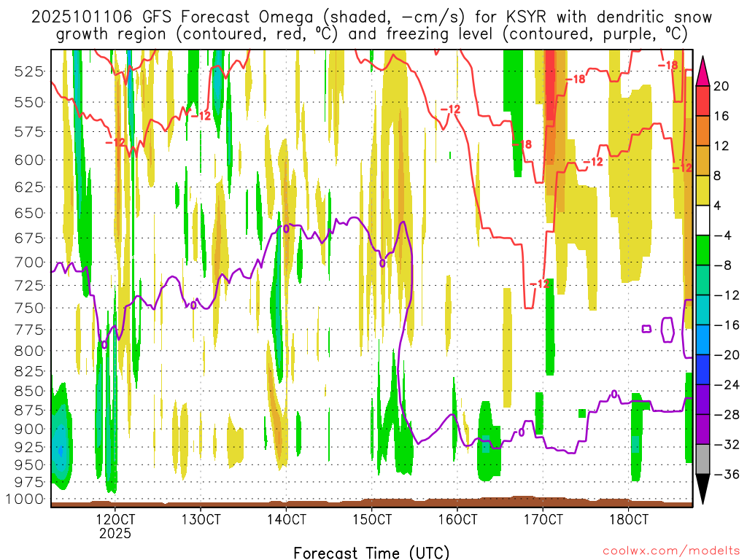Click the 600 pressure level label
The width and height of the screenshot is (747, 560).
click(29, 160)
